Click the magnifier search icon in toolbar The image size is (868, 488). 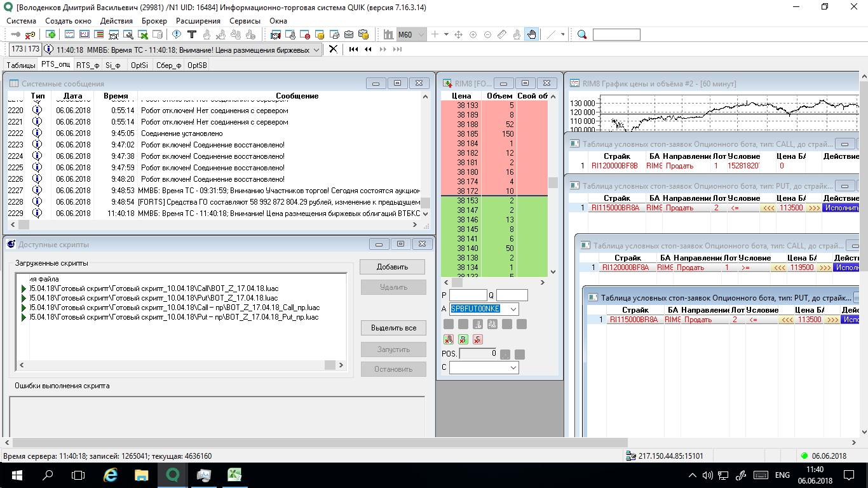[582, 34]
